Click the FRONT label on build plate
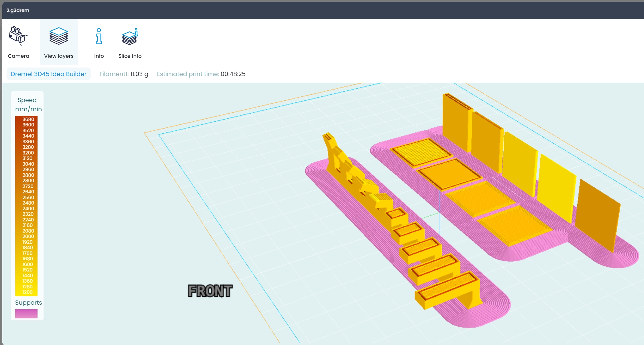644x345 pixels. (210, 291)
